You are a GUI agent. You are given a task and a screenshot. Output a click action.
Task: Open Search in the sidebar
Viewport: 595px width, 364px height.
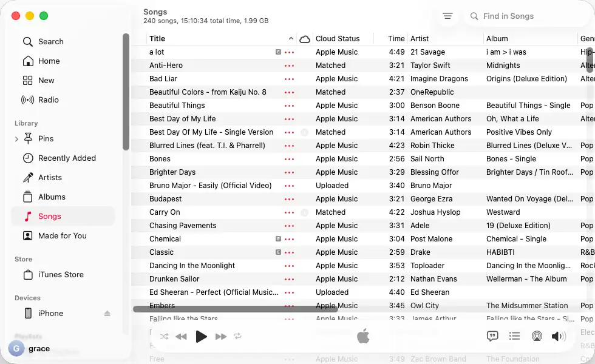coord(50,42)
